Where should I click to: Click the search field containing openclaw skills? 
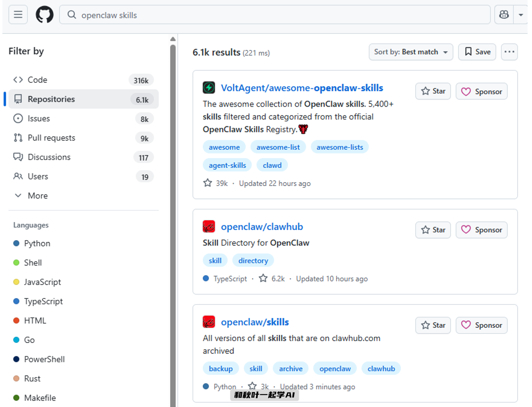pyautogui.click(x=274, y=15)
